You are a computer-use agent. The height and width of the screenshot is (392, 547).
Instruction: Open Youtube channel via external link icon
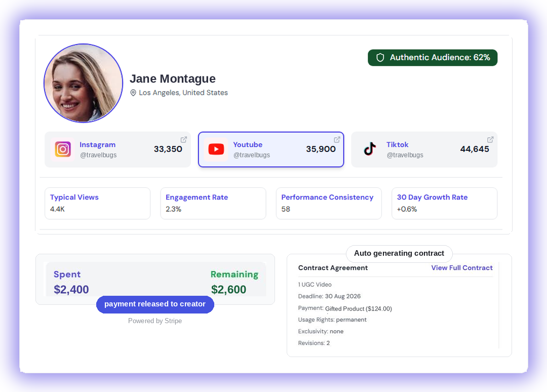click(337, 139)
